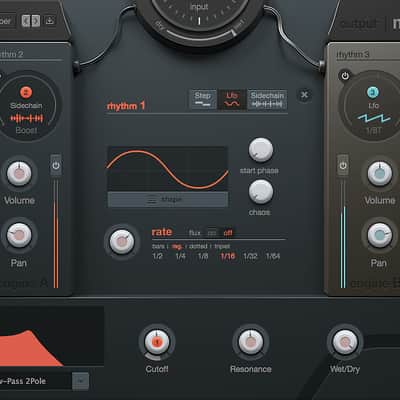The width and height of the screenshot is (400, 400).
Task: Toggle the power button above rhythm 3 Lfo
Action: (345, 76)
